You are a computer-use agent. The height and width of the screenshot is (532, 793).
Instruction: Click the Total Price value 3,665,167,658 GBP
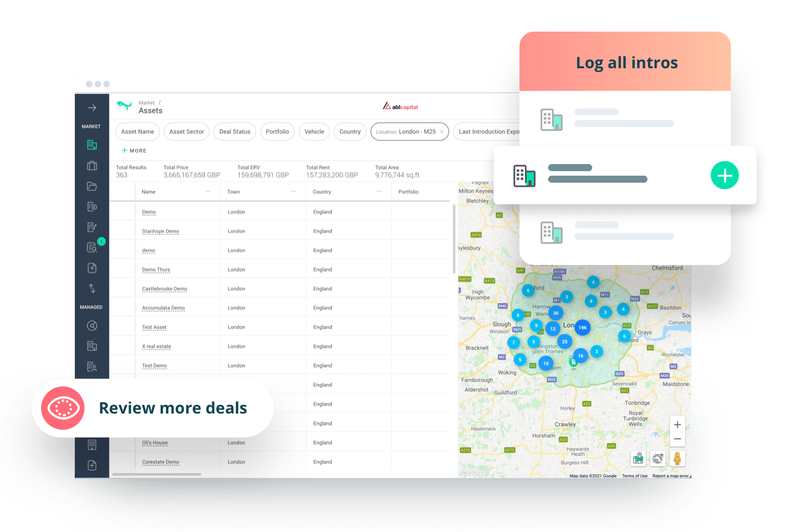[192, 175]
